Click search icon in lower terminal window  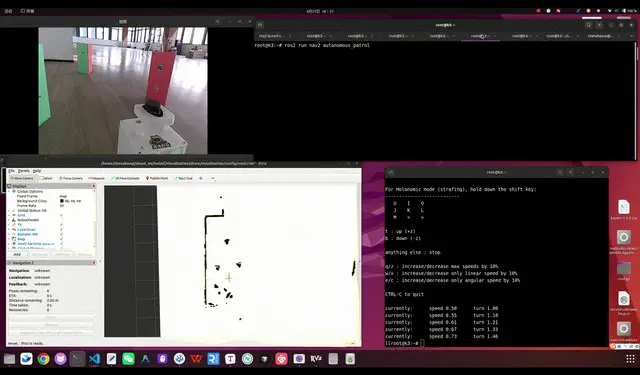560,172
